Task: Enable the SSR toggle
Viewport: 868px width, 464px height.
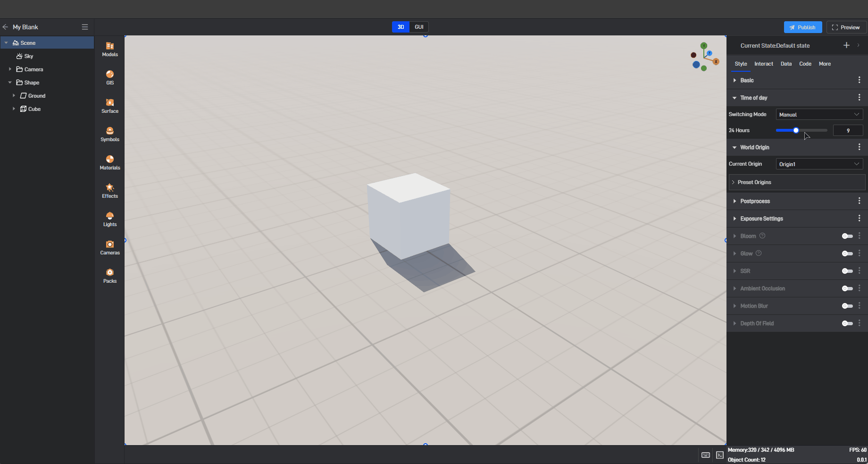Action: pos(847,271)
